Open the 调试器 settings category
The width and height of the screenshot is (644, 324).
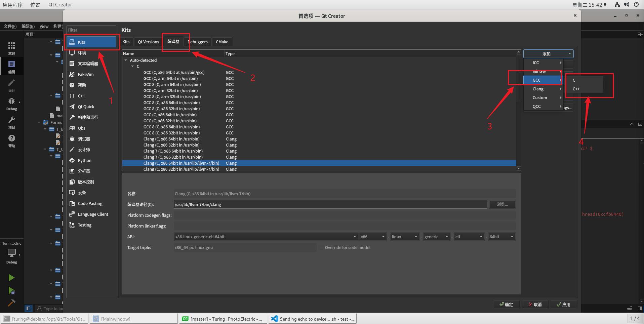tap(91, 139)
